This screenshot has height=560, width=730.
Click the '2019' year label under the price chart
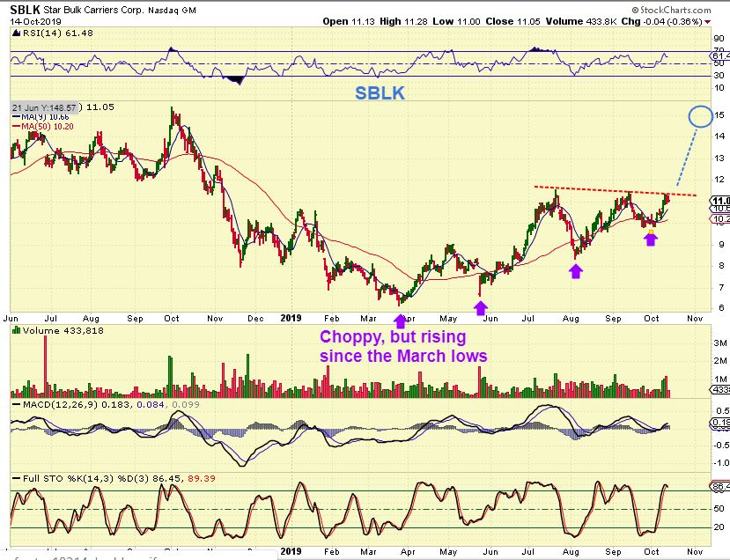(x=291, y=318)
